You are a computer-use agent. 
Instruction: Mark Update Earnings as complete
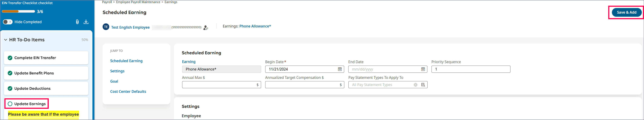[10, 104]
